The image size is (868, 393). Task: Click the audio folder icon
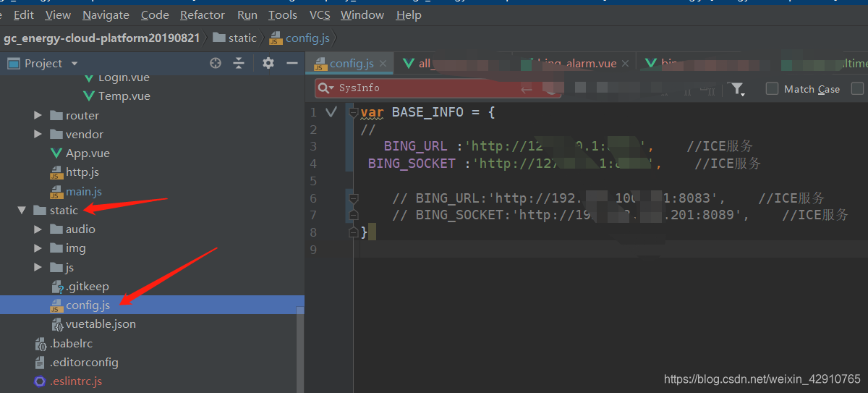pyautogui.click(x=56, y=229)
